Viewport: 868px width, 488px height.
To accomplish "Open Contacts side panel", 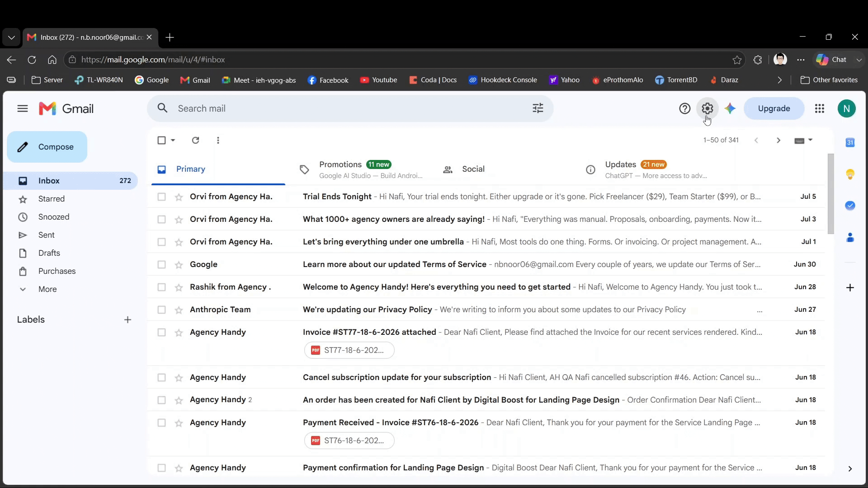I will 850,237.
